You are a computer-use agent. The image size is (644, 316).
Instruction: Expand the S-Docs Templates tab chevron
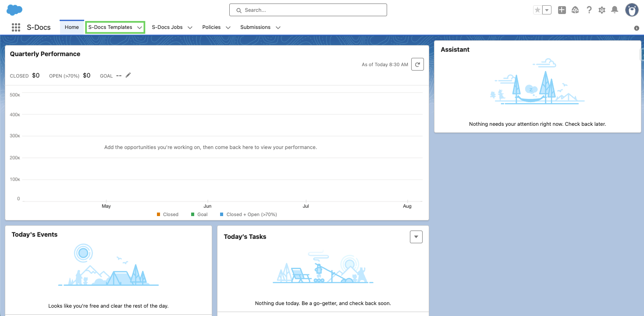tap(139, 28)
